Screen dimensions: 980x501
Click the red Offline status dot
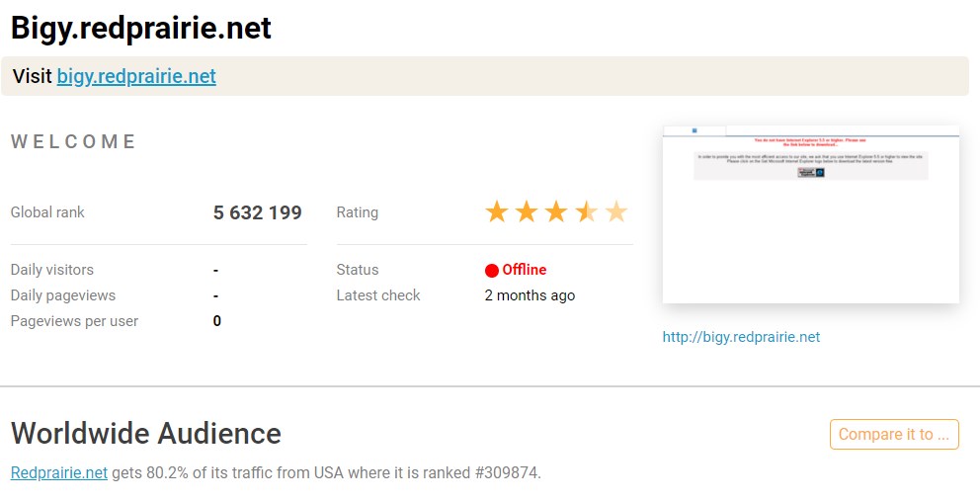pos(492,270)
